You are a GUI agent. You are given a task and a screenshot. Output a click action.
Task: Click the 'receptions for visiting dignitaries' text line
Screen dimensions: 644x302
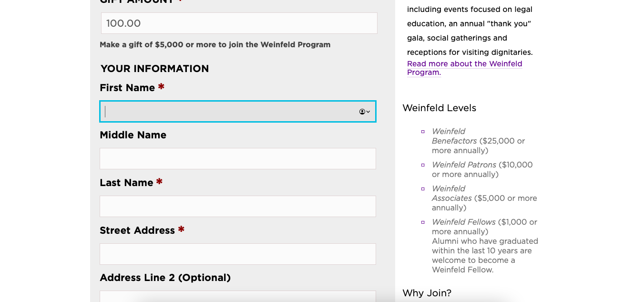pyautogui.click(x=470, y=52)
